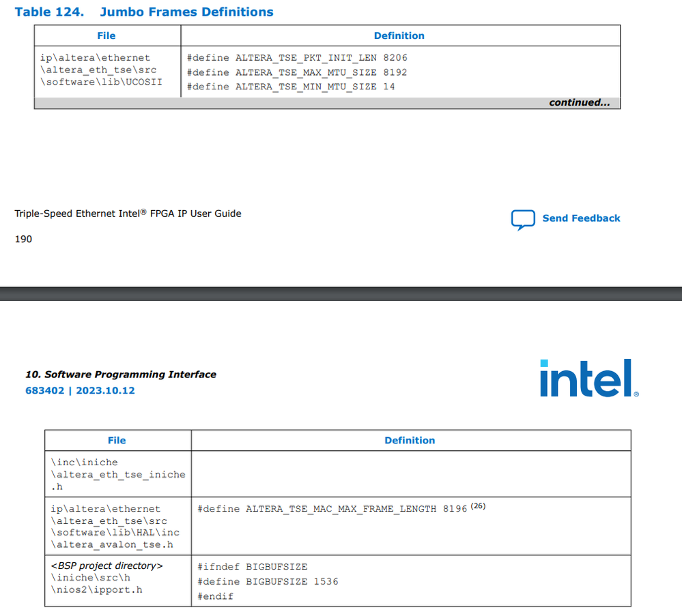Click the ALTERA_TSE_MIN_MTU_SIZE 14 define line

coord(291,87)
